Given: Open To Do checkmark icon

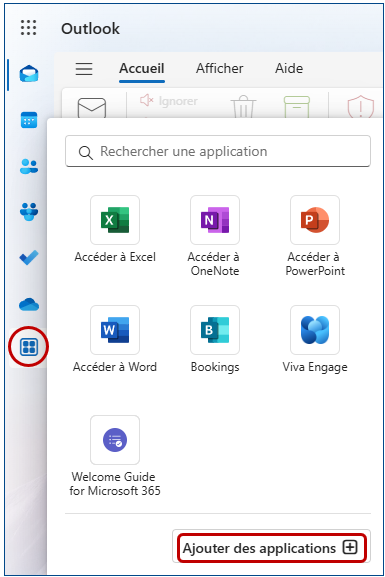Looking at the screenshot, I should click(x=29, y=257).
